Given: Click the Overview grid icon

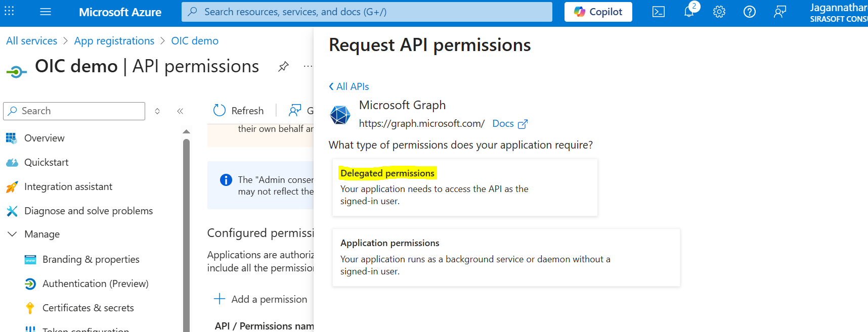Looking at the screenshot, I should click(x=11, y=138).
